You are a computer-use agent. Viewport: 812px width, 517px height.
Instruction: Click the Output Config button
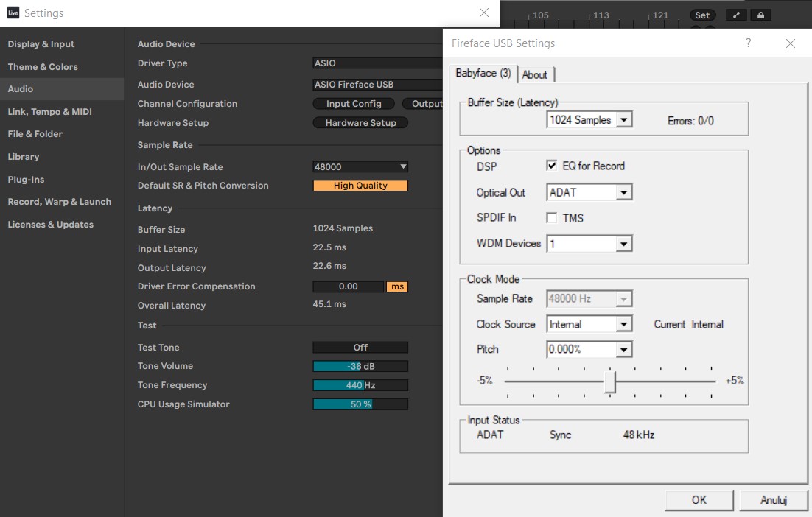(x=422, y=104)
